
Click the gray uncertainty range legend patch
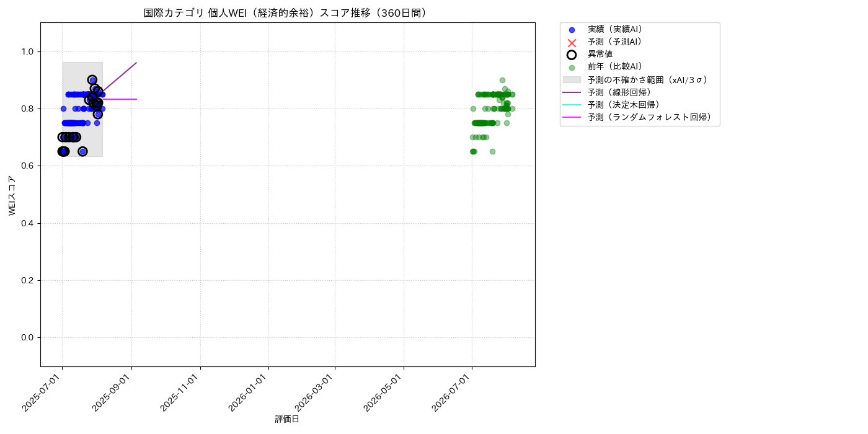point(572,80)
